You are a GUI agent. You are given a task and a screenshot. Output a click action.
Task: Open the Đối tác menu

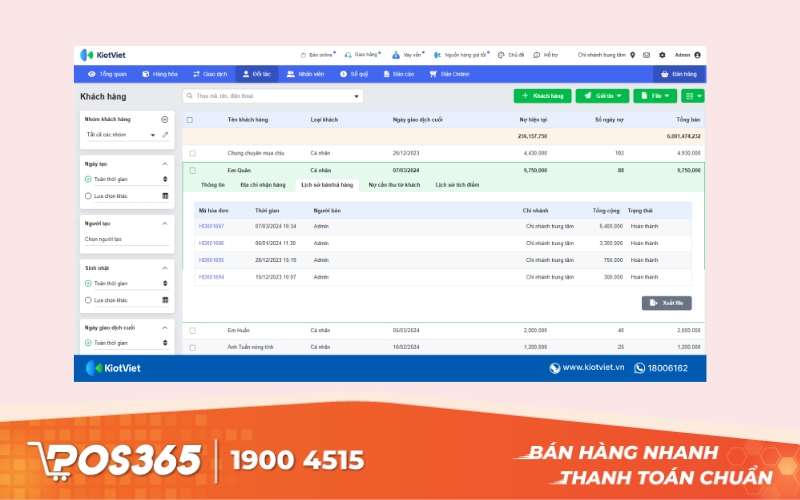(x=257, y=74)
